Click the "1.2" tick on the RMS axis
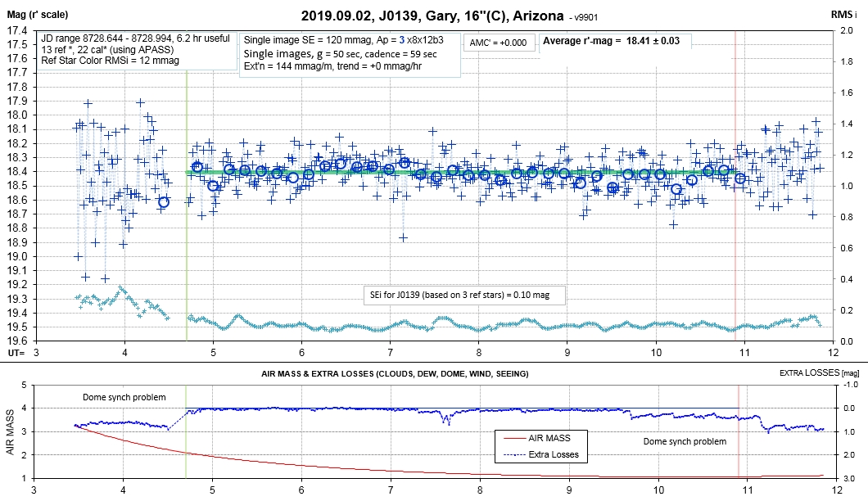The image size is (868, 501). [x=847, y=155]
